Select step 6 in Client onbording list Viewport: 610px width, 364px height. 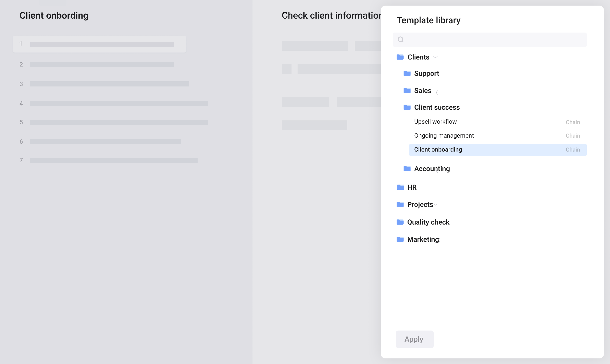[100, 142]
